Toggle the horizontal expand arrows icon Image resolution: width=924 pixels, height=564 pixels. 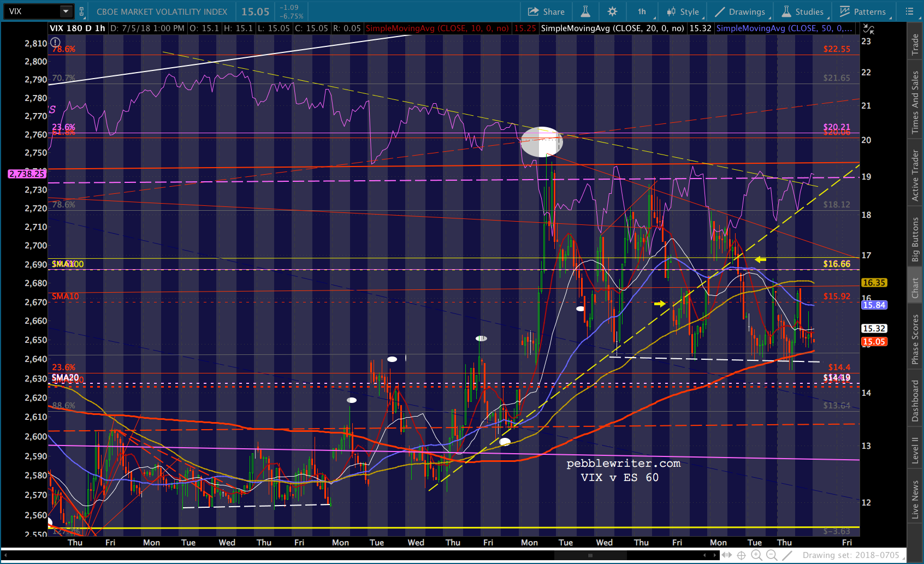click(x=726, y=555)
